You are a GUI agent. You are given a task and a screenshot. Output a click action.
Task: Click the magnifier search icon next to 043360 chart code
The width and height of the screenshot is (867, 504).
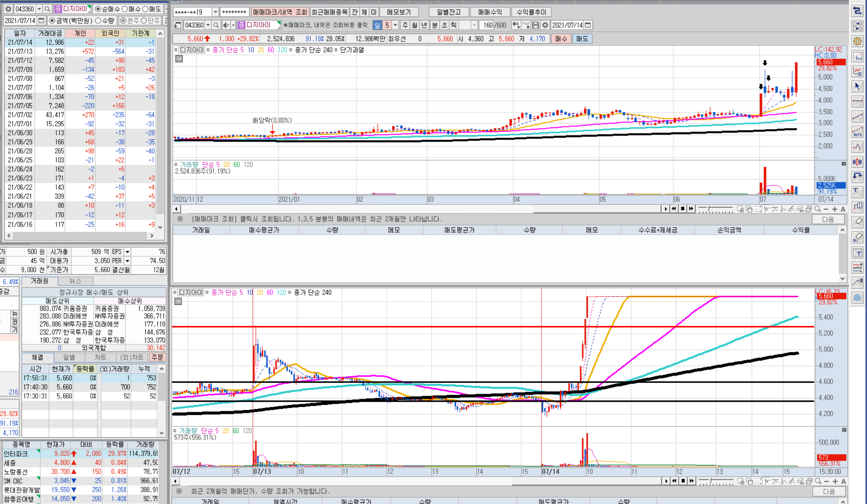coord(216,25)
